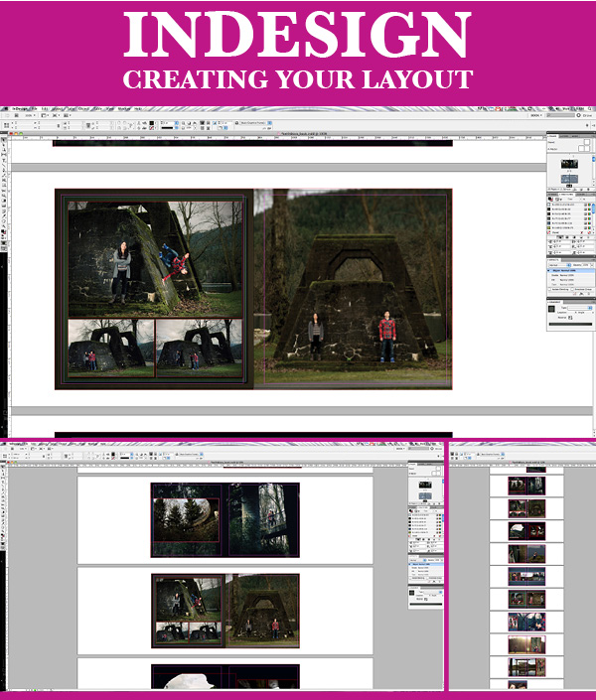Click the Go to Bridge icon in top application bar
Screen dimensions: 596x700
17,115
